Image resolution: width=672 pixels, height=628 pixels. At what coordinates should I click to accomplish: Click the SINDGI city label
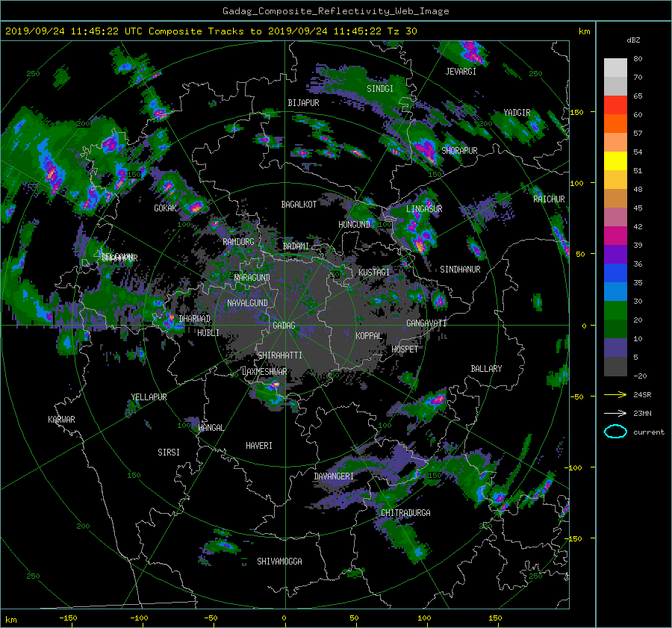pyautogui.click(x=380, y=89)
